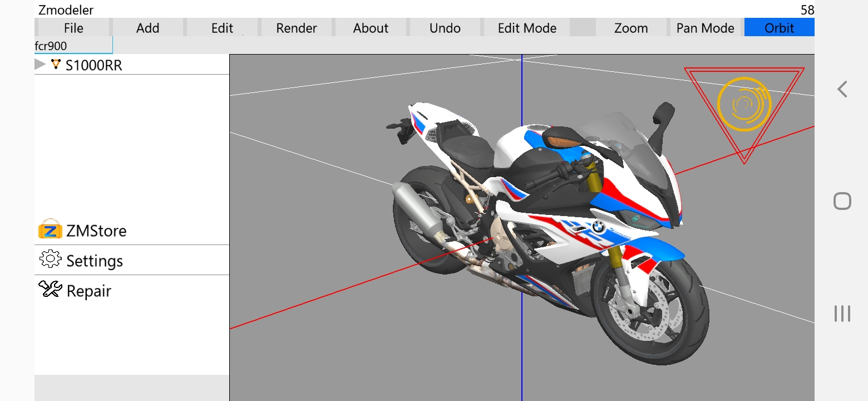Toggle the Orbit mode button
The image size is (868, 401).
[779, 28]
